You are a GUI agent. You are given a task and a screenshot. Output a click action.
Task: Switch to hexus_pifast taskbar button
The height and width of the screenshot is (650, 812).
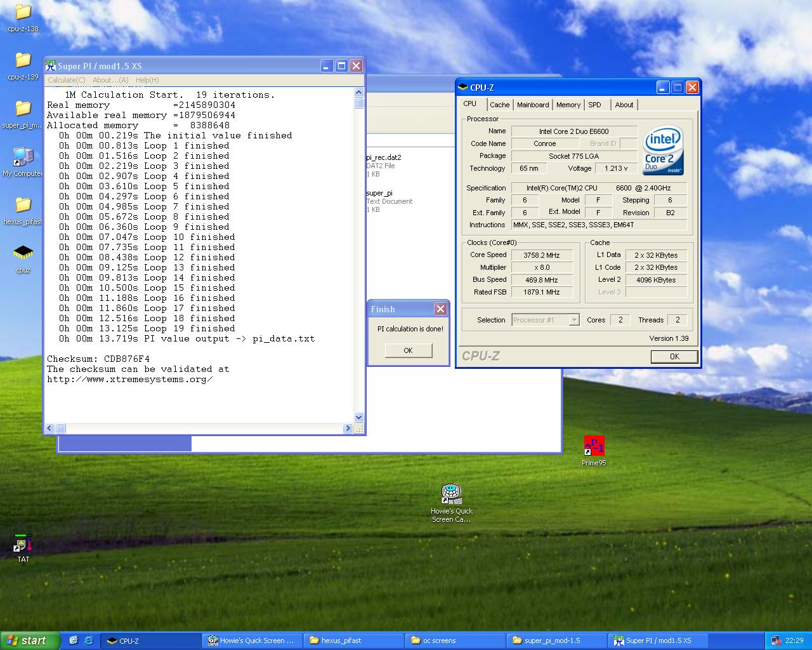click(354, 640)
